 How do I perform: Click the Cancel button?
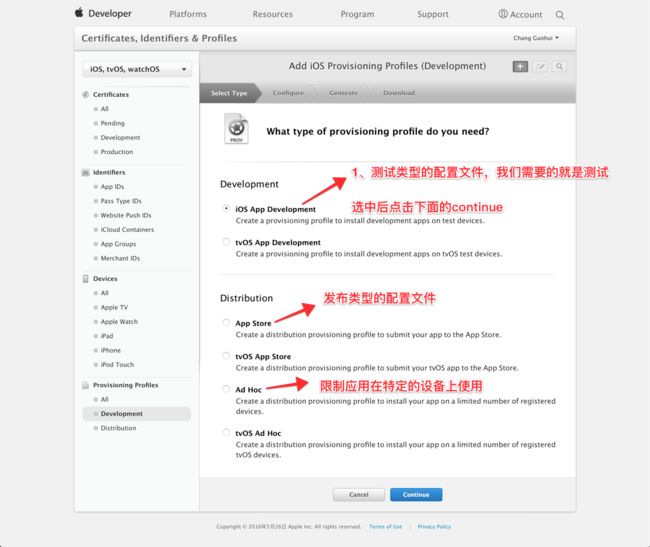(x=359, y=495)
